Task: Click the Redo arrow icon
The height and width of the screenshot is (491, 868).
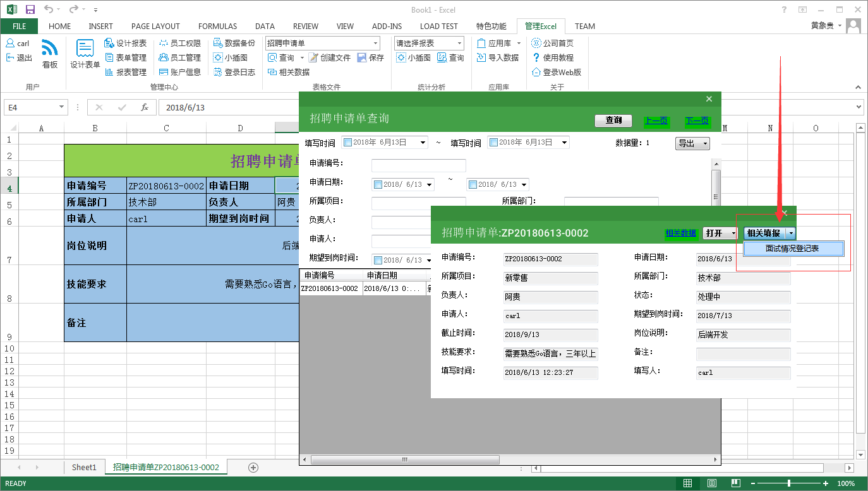Action: point(74,9)
